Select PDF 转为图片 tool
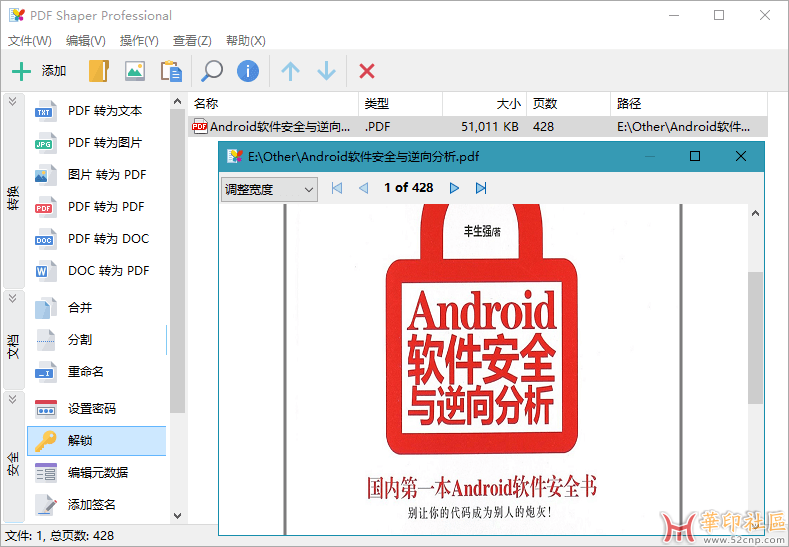 point(97,143)
